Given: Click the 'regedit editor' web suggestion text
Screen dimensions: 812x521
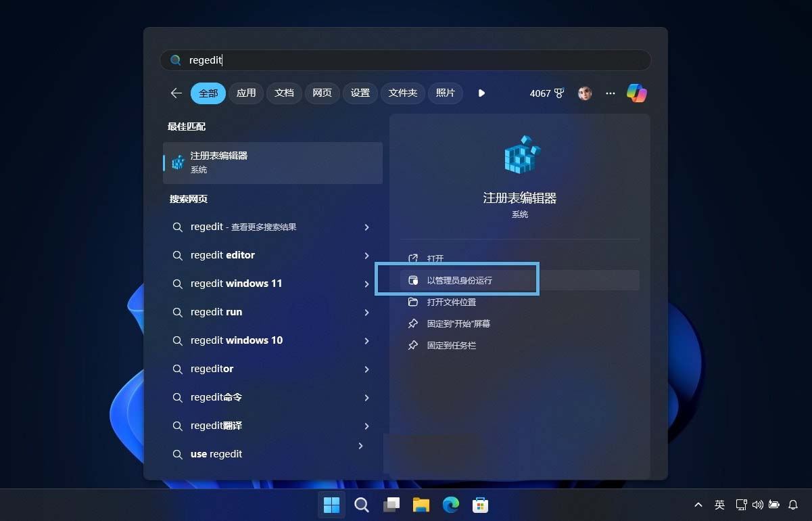Looking at the screenshot, I should pyautogui.click(x=222, y=255).
